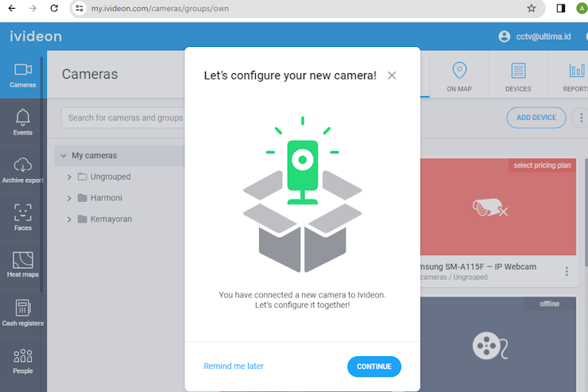
Task: Click the Remind me later link
Action: click(234, 366)
